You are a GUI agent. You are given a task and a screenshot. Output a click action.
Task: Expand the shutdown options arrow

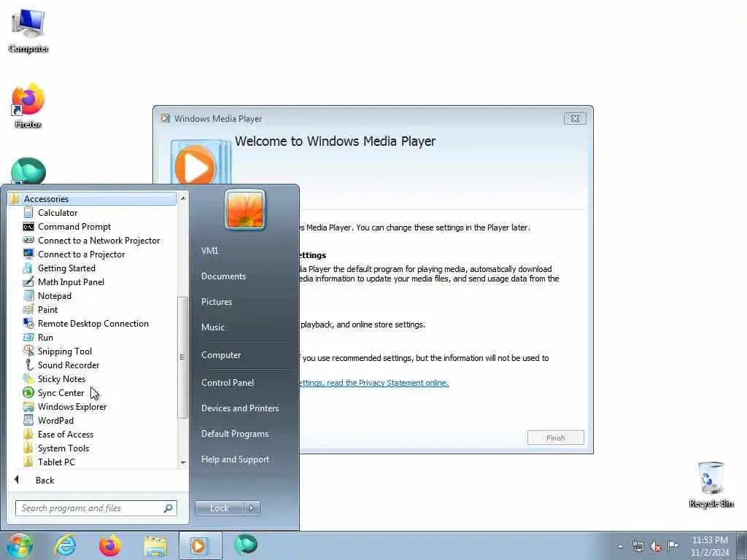[x=252, y=508]
